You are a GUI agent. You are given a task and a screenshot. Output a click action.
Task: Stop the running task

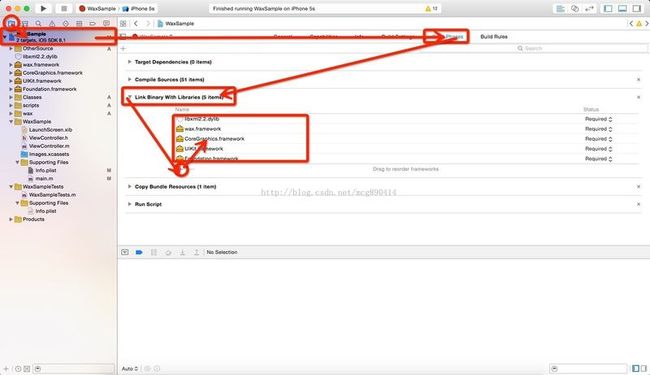coord(63,8)
